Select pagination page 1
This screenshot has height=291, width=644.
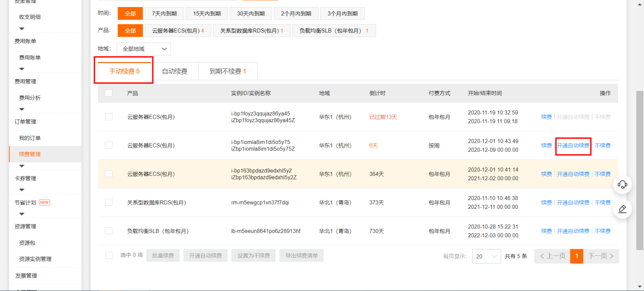[577, 256]
